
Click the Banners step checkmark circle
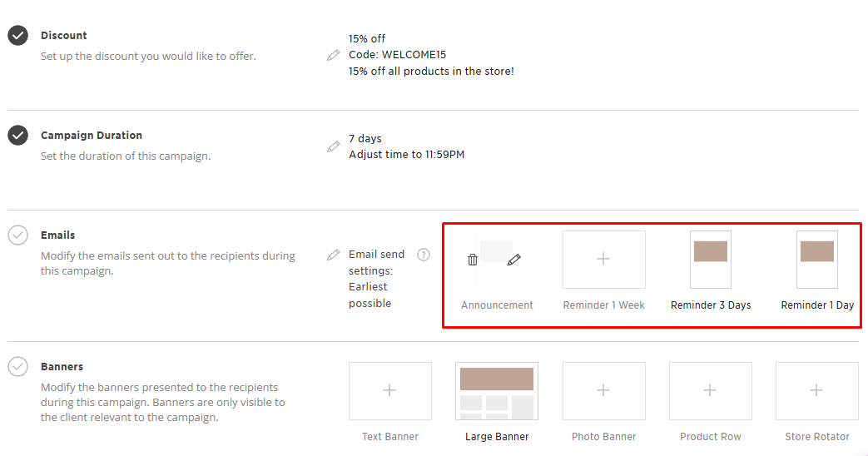18,366
